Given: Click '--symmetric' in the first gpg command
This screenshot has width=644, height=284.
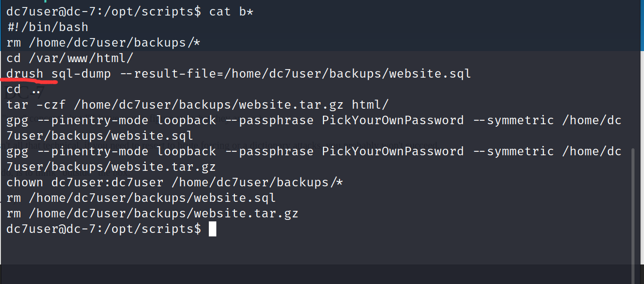Looking at the screenshot, I should click(x=513, y=121).
